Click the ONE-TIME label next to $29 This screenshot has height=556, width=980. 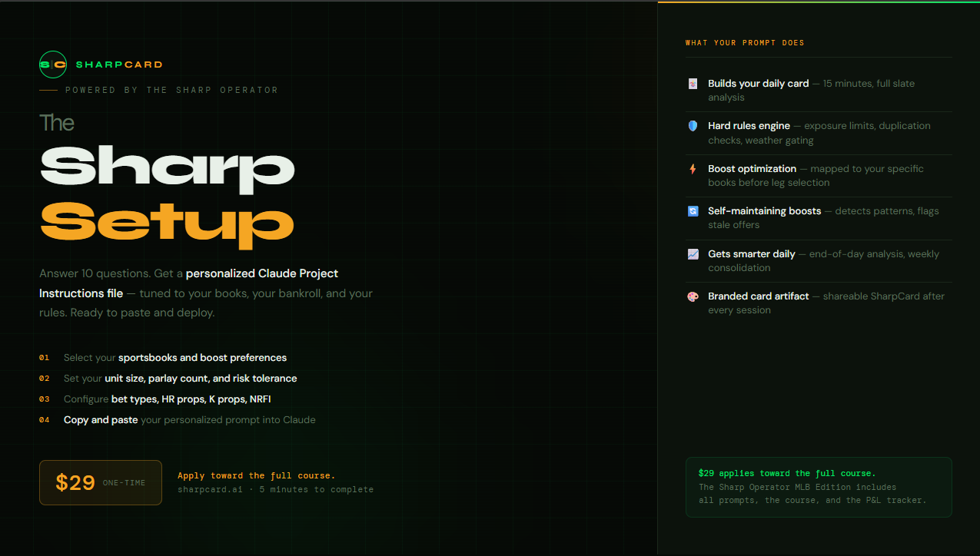click(124, 483)
